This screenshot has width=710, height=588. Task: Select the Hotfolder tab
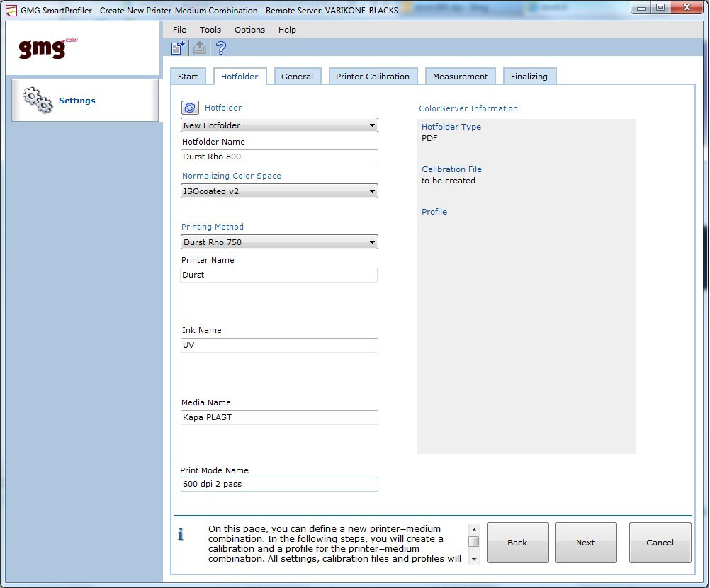pyautogui.click(x=240, y=76)
